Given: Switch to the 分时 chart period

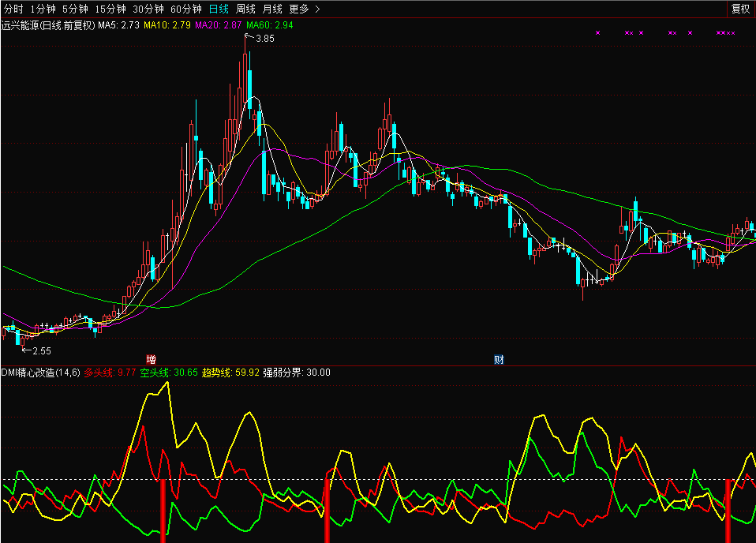Looking at the screenshot, I should tap(13, 9).
